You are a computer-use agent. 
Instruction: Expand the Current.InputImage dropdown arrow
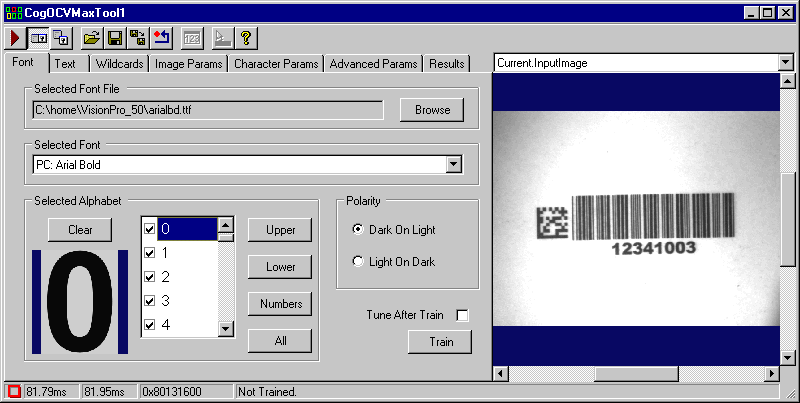[786, 63]
